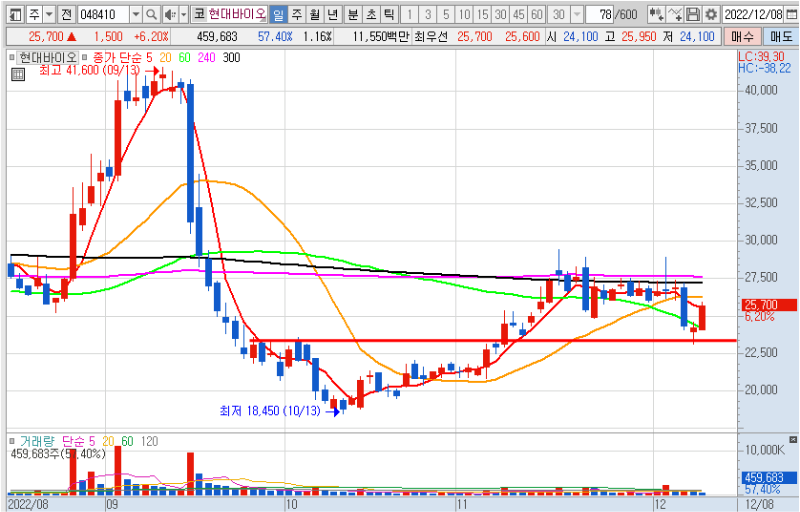Screen dimensions: 800x512
Task: Open the calendar date picker icon
Action: click(791, 14)
